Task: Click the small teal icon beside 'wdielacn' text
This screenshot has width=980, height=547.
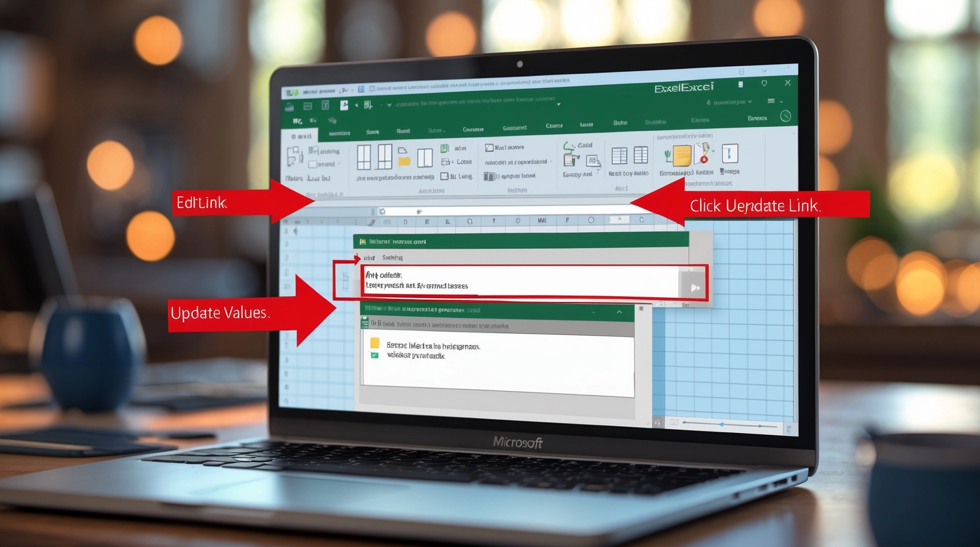Action: [375, 355]
